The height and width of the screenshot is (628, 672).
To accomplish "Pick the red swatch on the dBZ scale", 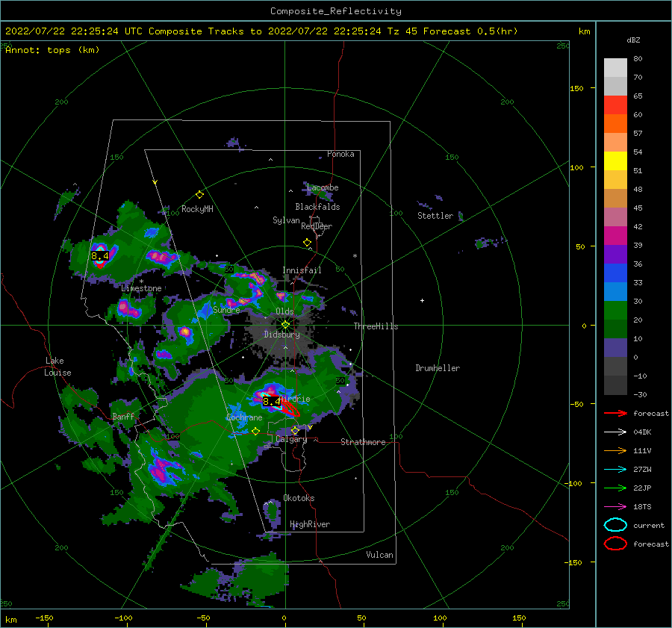I will [615, 105].
